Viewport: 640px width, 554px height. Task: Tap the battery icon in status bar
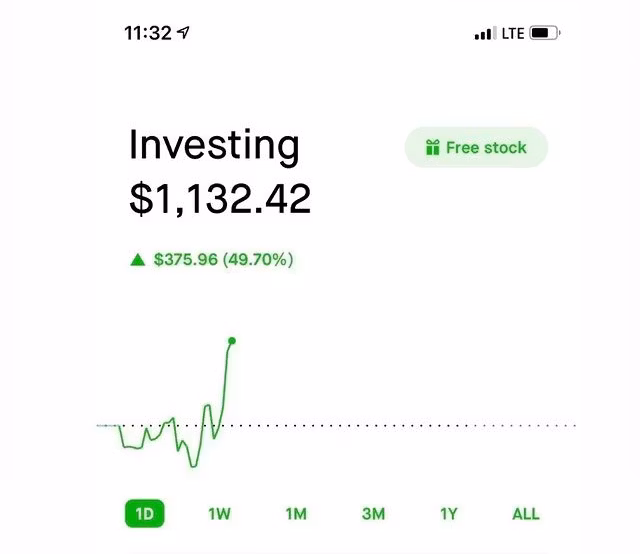click(545, 33)
